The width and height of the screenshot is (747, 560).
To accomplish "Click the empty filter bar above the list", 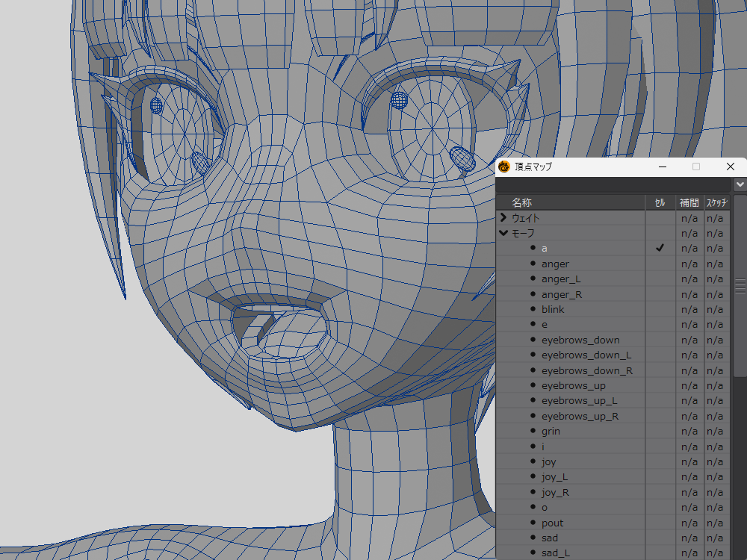I will click(x=613, y=184).
